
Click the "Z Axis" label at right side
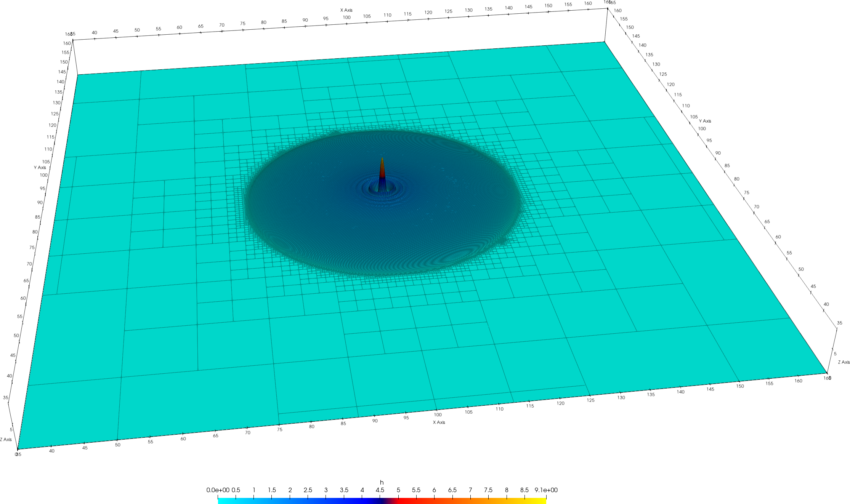point(844,362)
